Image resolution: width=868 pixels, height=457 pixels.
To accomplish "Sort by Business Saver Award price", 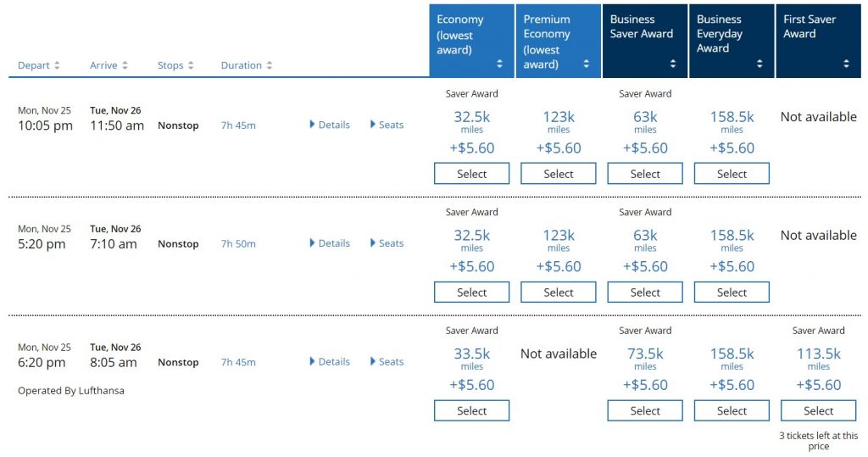I will 672,64.
